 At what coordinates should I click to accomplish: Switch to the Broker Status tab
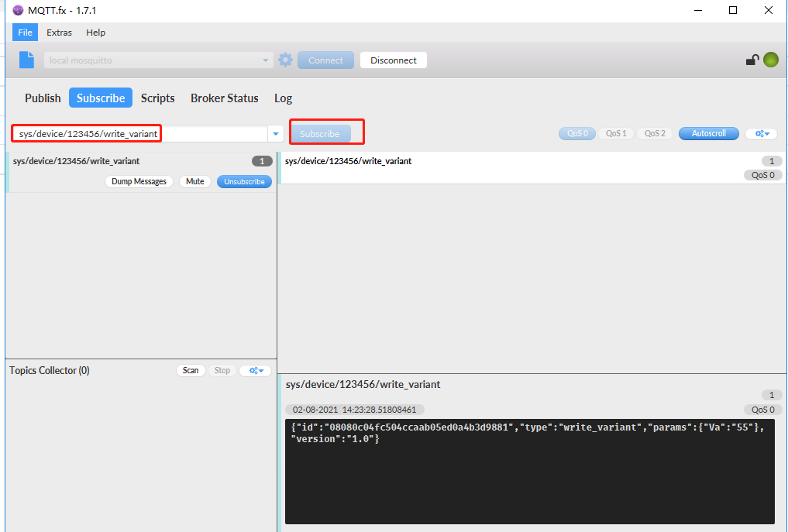pos(224,98)
